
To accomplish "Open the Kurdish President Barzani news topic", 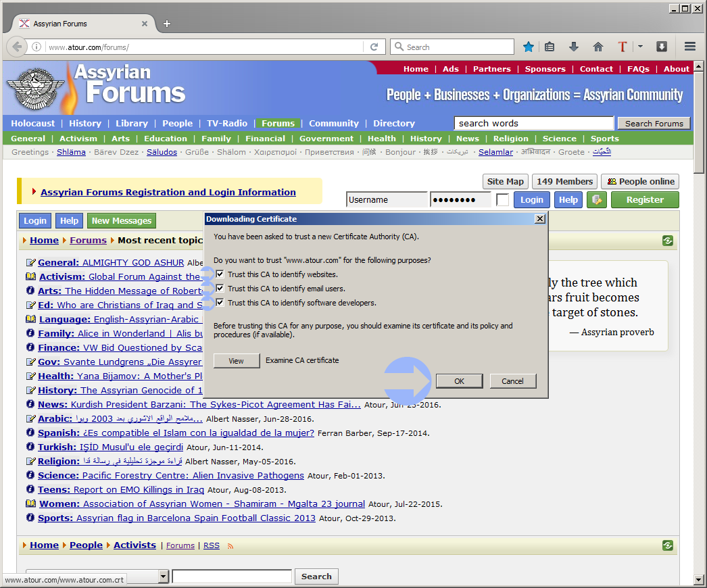I will click(x=216, y=404).
